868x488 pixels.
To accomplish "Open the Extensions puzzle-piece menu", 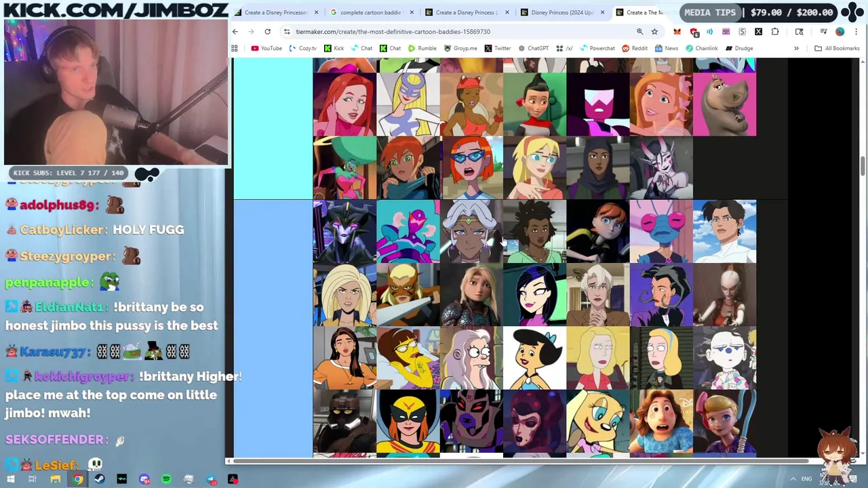I will click(x=775, y=32).
